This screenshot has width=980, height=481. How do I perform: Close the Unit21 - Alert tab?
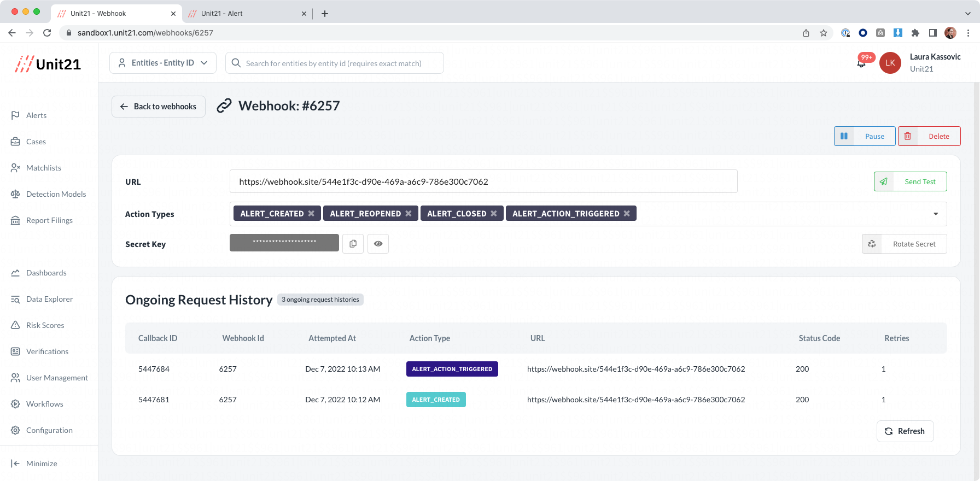coord(304,14)
